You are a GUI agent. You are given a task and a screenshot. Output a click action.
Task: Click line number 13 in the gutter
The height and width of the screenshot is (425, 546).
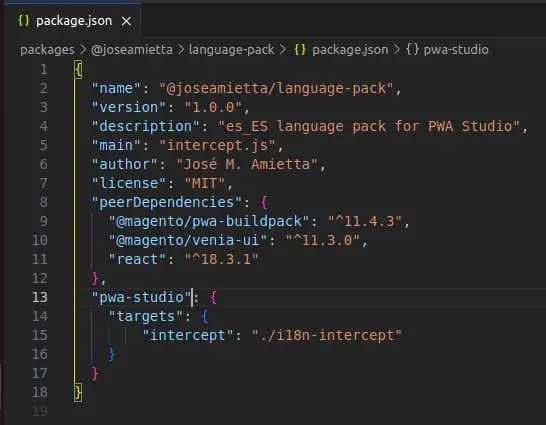pyautogui.click(x=40, y=297)
